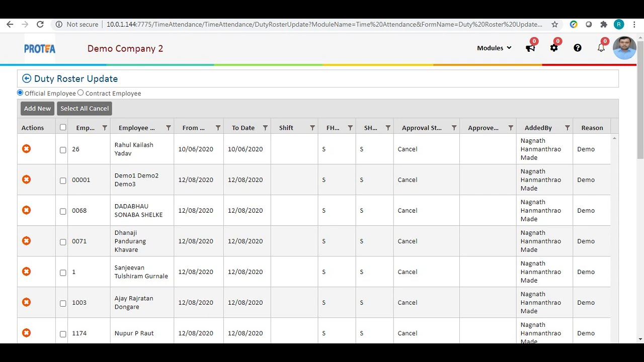Open the Employee name column filter

169,128
